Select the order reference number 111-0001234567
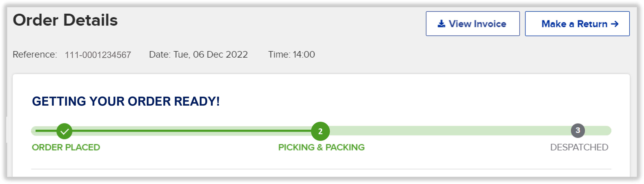The height and width of the screenshot is (184, 644). (98, 55)
